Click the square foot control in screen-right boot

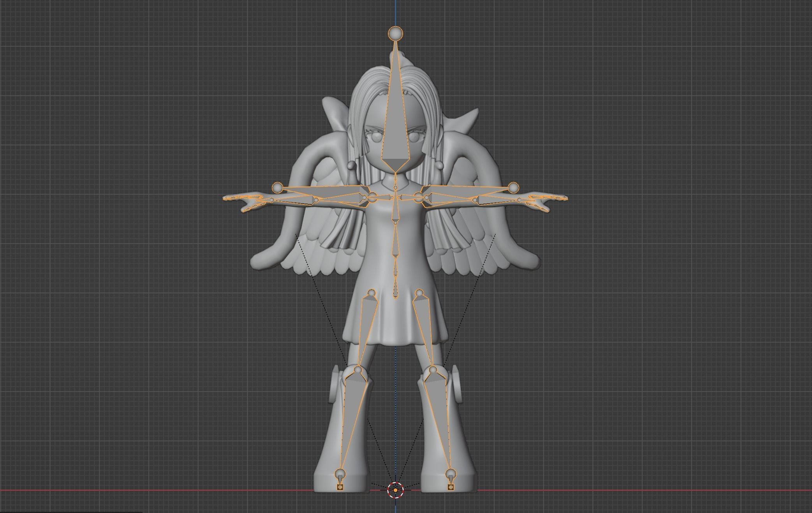451,487
